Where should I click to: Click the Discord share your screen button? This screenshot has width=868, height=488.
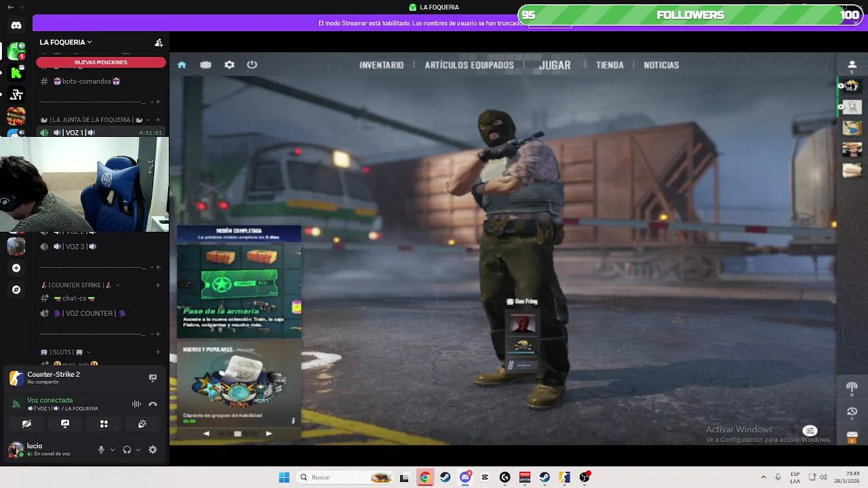(65, 424)
